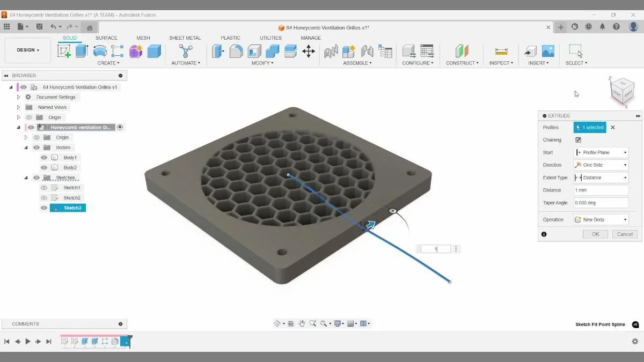Toggle visibility of Sketch1

tap(44, 188)
